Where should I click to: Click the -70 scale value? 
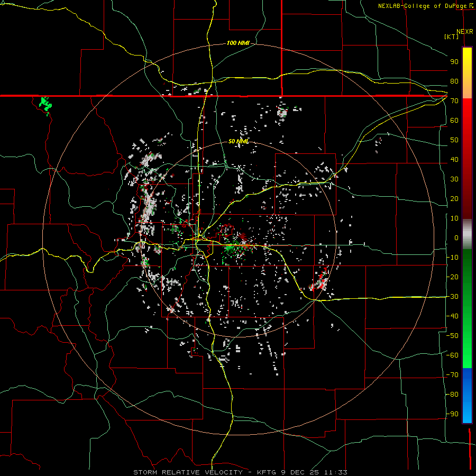click(452, 375)
